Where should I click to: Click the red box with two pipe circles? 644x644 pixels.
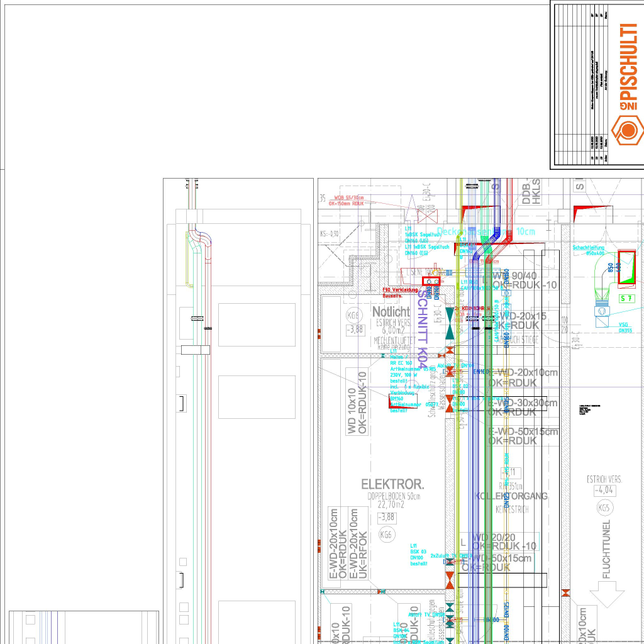point(431,281)
